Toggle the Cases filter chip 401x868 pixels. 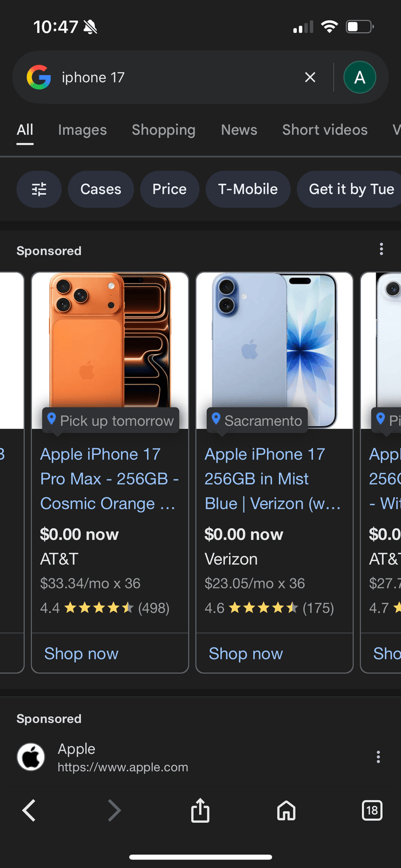coord(101,189)
